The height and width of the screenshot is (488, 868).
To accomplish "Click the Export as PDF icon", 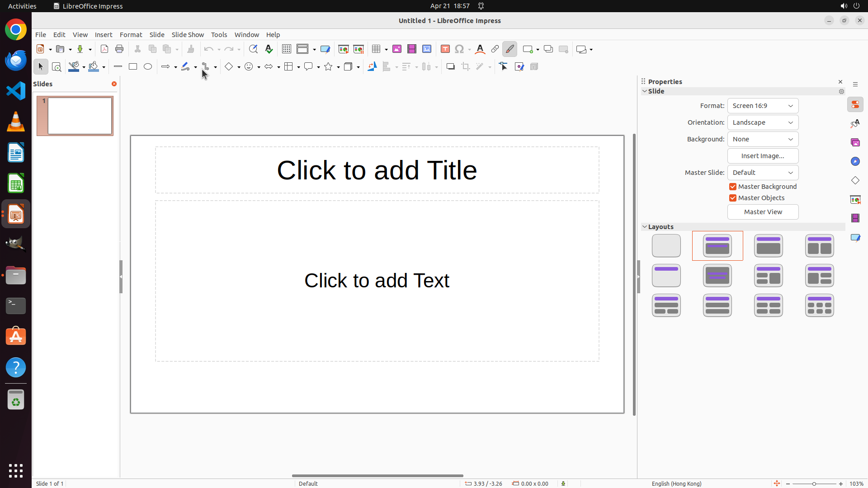I will [x=104, y=49].
